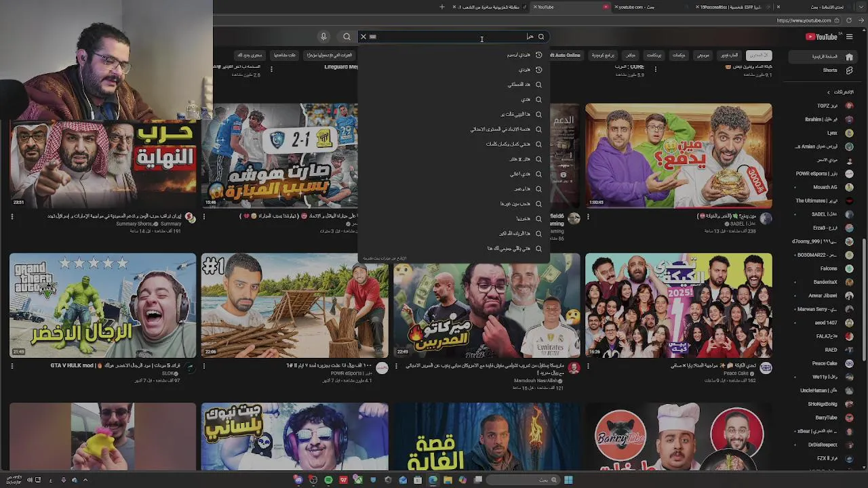Reload the page with the refresh icon
868x488 pixels.
tap(848, 20)
